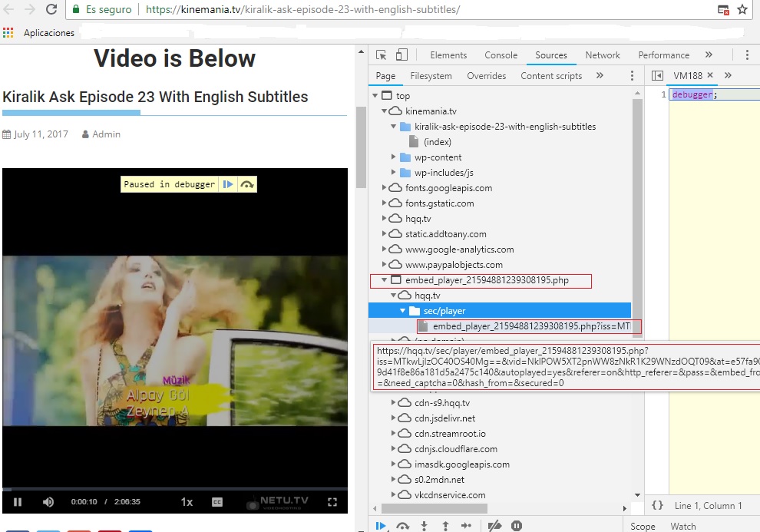Switch to the Network tab
Viewport: 760px width, 532px height.
point(603,55)
